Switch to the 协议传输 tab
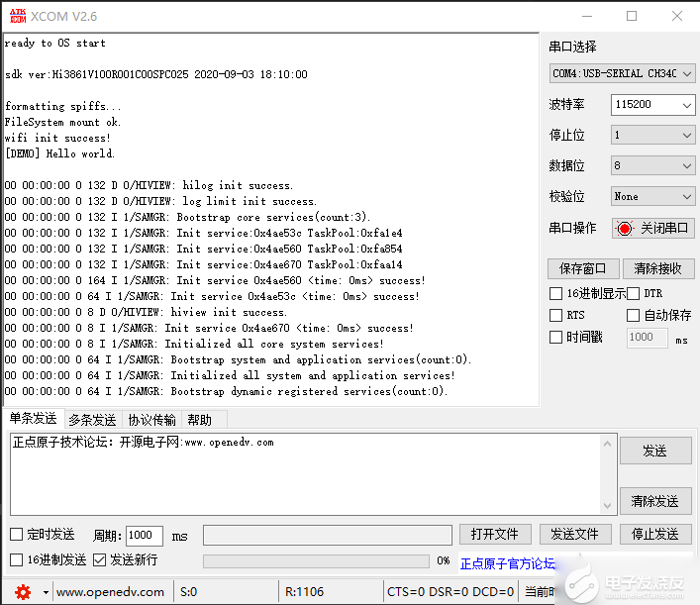Viewport: 700px width, 605px height. pyautogui.click(x=151, y=420)
